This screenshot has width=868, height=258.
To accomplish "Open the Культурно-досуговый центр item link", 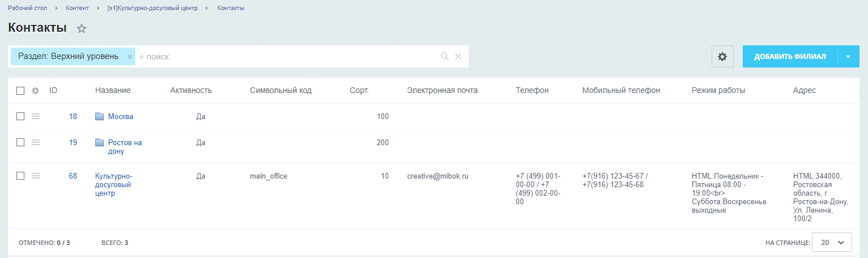I will [113, 185].
